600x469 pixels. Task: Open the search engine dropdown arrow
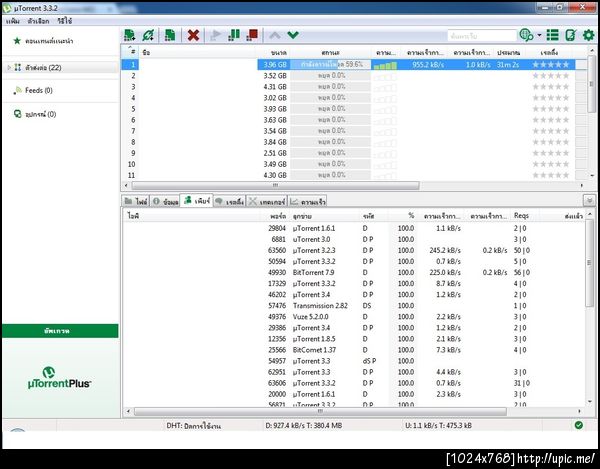[539, 35]
